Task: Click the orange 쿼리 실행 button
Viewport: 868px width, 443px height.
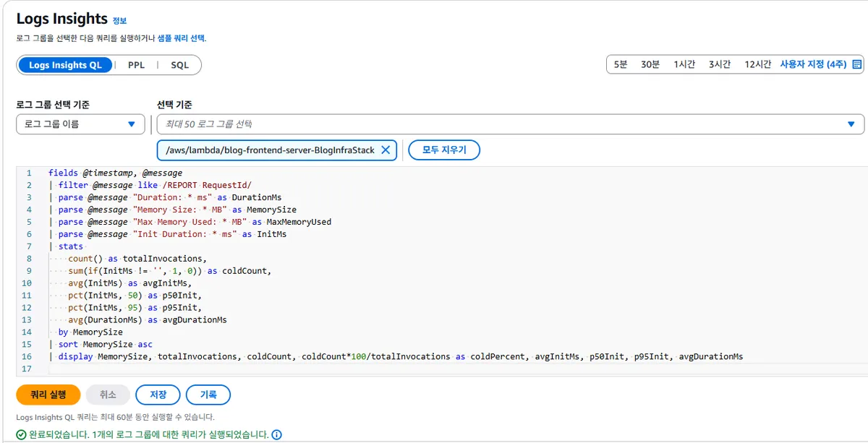Action: tap(48, 395)
